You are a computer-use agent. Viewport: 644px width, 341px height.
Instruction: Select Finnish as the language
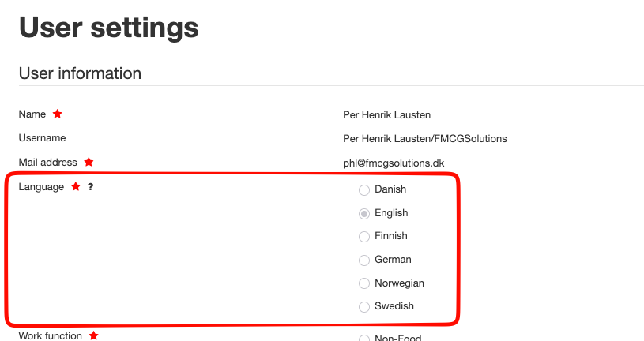[x=364, y=237]
